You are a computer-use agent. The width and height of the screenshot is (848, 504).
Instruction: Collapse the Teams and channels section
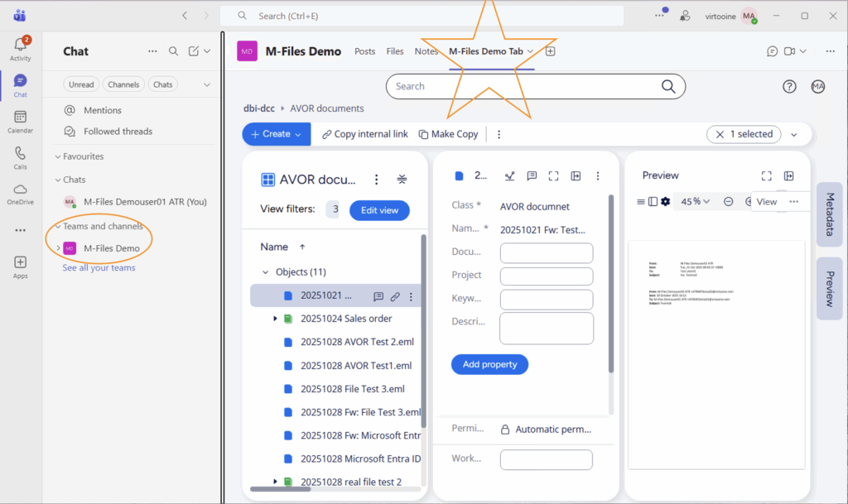pos(58,226)
